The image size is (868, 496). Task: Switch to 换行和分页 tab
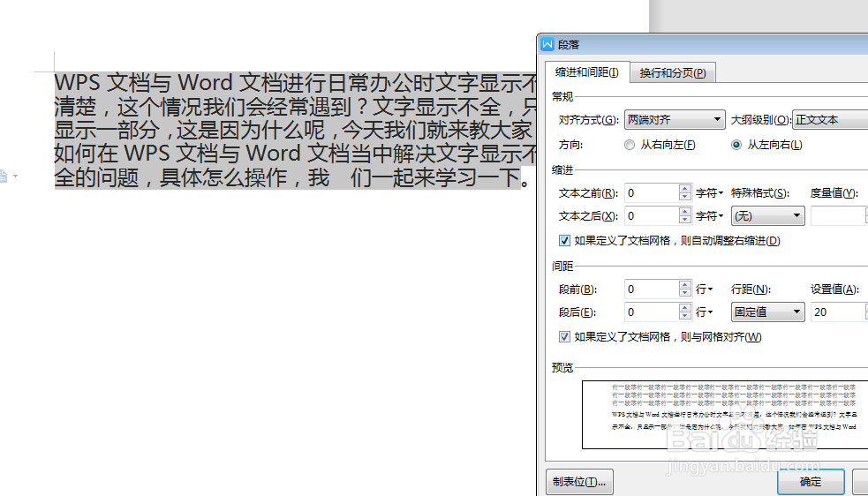[x=673, y=73]
